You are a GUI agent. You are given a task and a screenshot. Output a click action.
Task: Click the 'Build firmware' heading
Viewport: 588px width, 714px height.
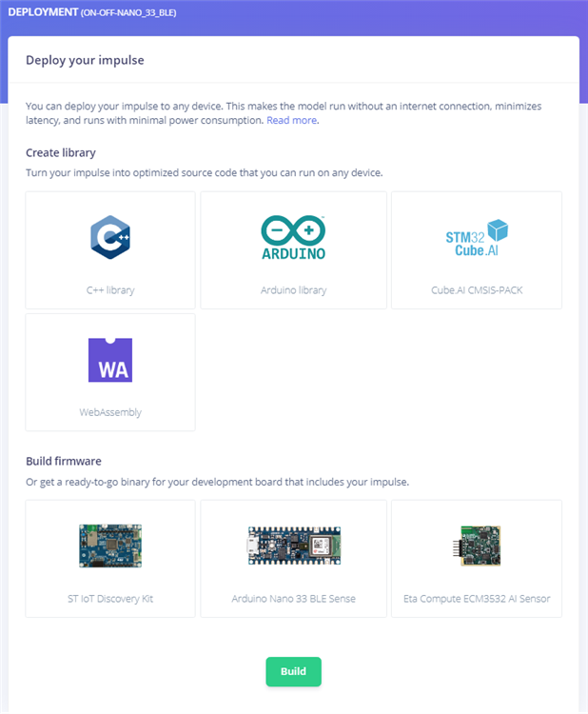pyautogui.click(x=63, y=461)
